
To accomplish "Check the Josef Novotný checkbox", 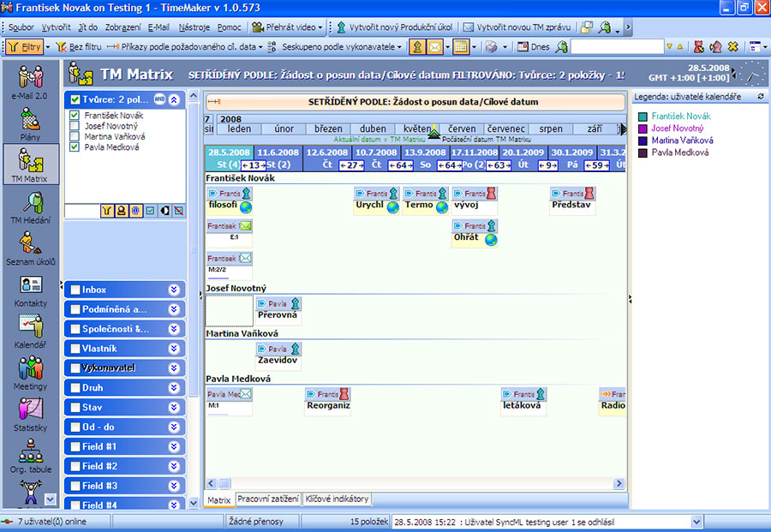I will [75, 126].
